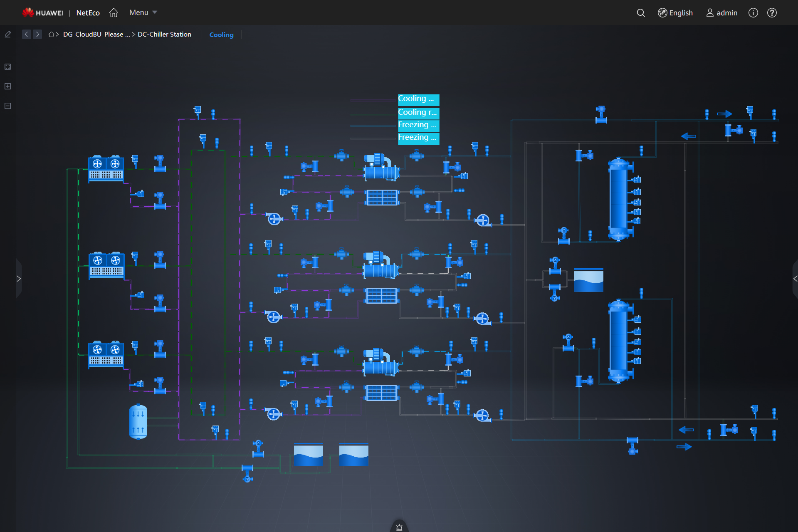798x532 pixels.
Task: Open the English language menu
Action: (x=675, y=13)
